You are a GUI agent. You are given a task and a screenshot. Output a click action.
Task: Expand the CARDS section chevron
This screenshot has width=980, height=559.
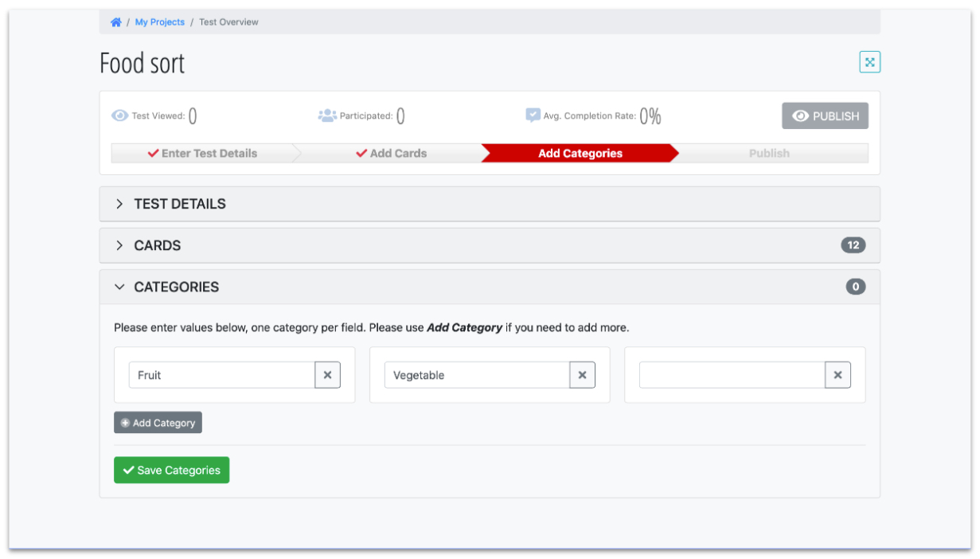(x=119, y=245)
